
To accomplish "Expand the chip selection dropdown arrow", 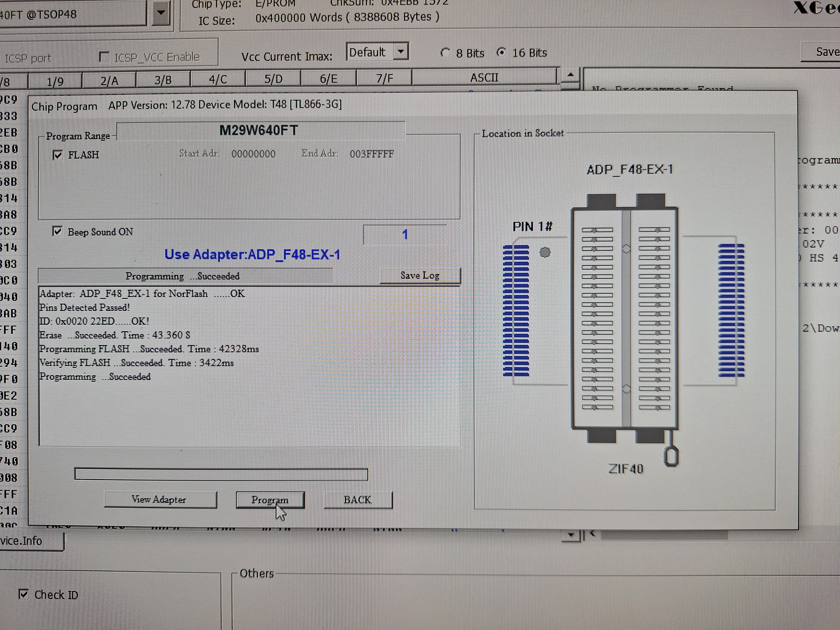I will pyautogui.click(x=161, y=13).
